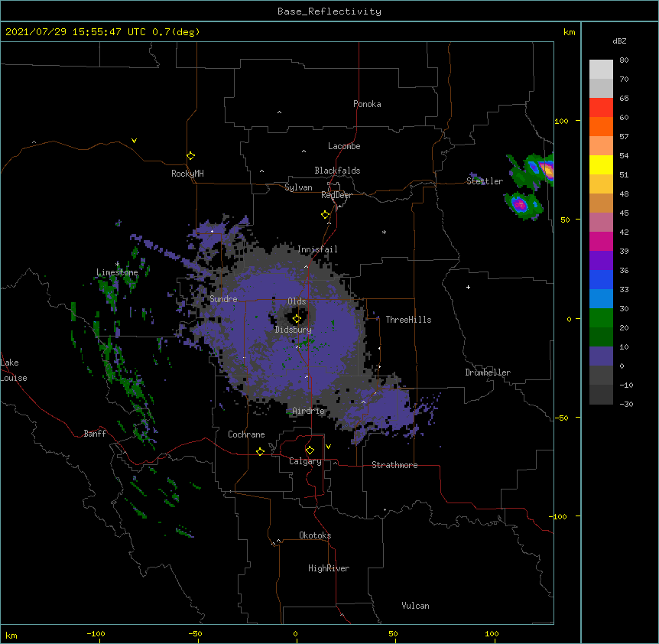Click the Ponoka city label
The height and width of the screenshot is (644, 659).
pyautogui.click(x=367, y=104)
